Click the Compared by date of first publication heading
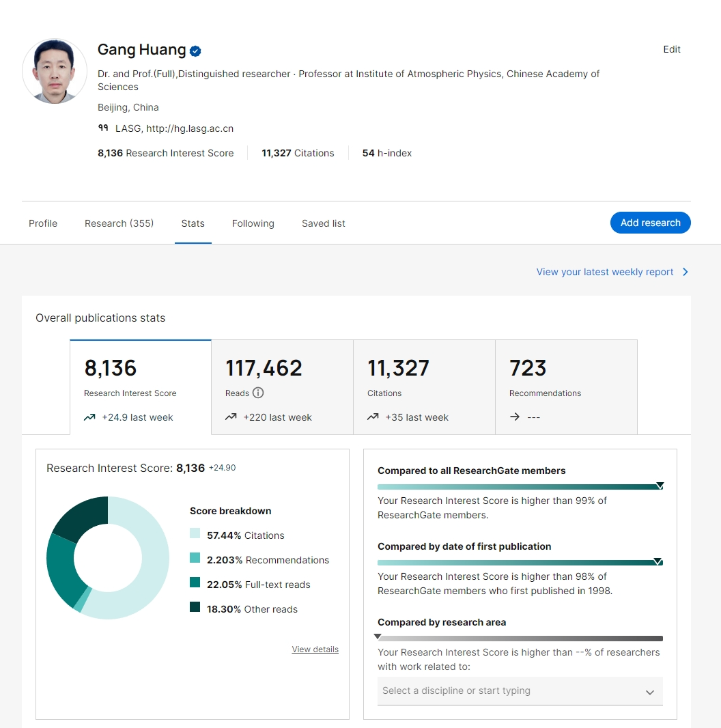 464,546
